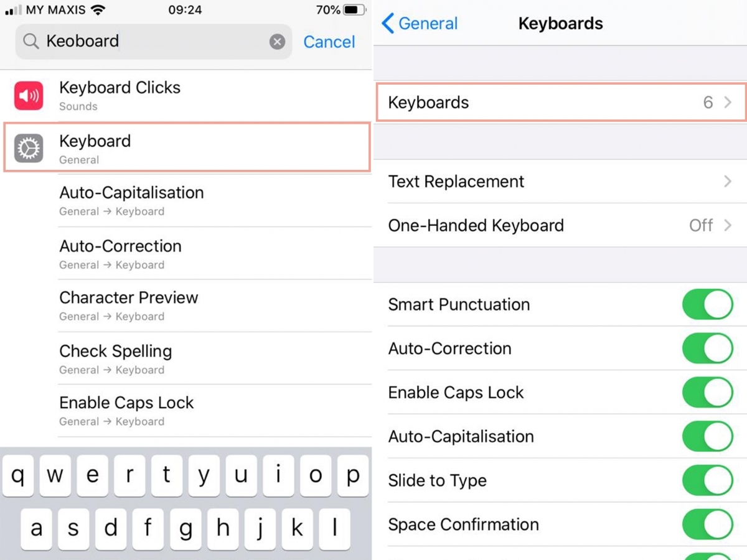Open the Keyboards row showing 6
This screenshot has width=747, height=560.
pos(560,103)
